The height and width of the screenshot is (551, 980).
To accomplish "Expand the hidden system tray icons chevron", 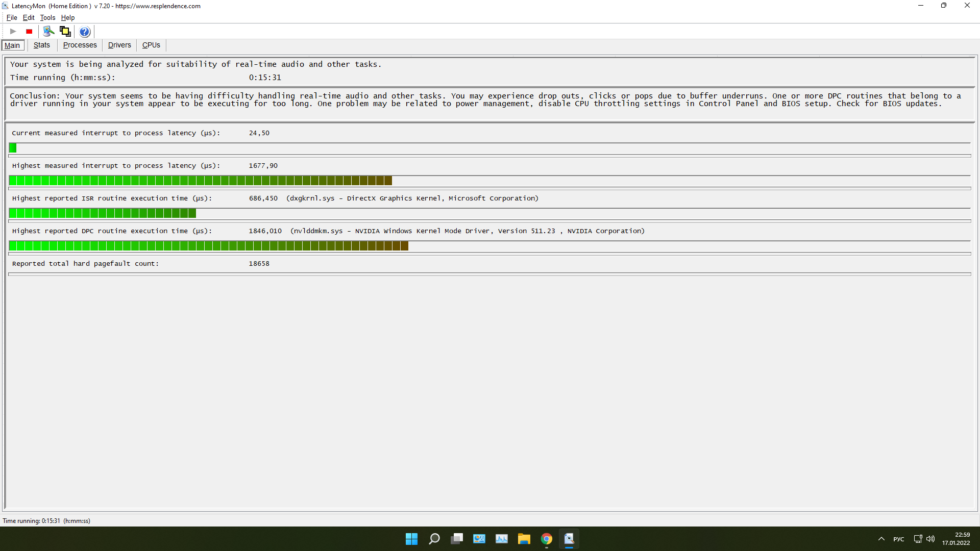I will click(881, 539).
